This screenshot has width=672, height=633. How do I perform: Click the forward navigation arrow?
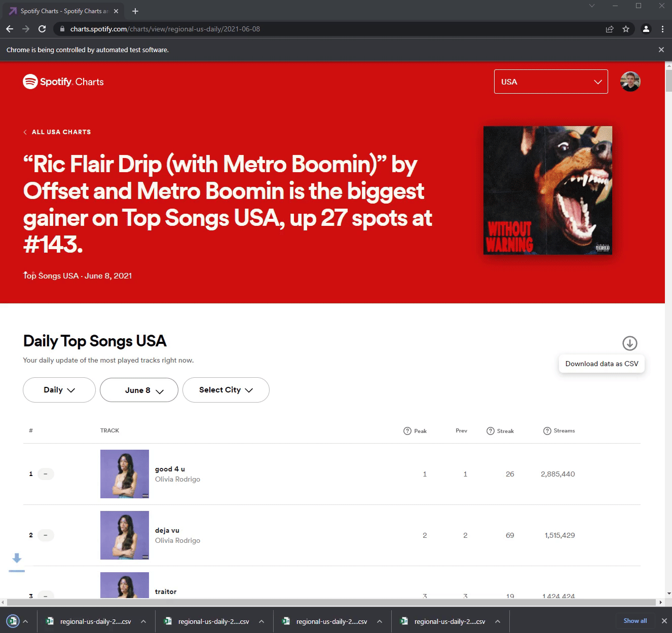(26, 29)
